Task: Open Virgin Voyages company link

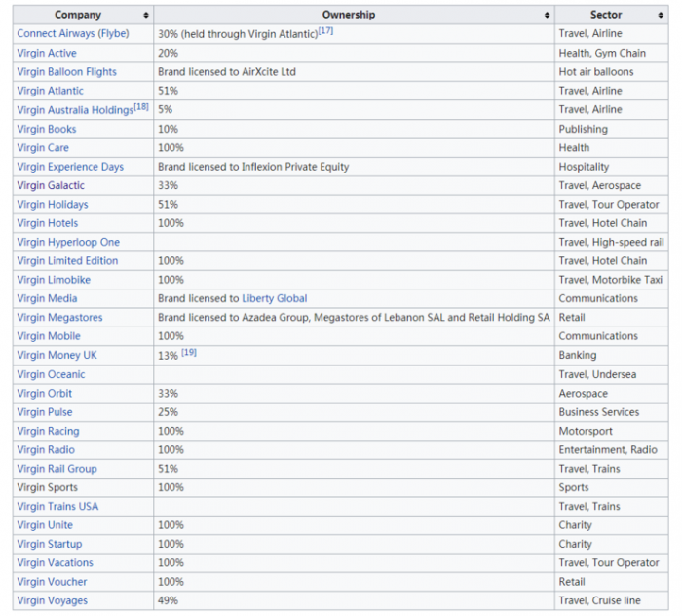Action: tap(52, 601)
